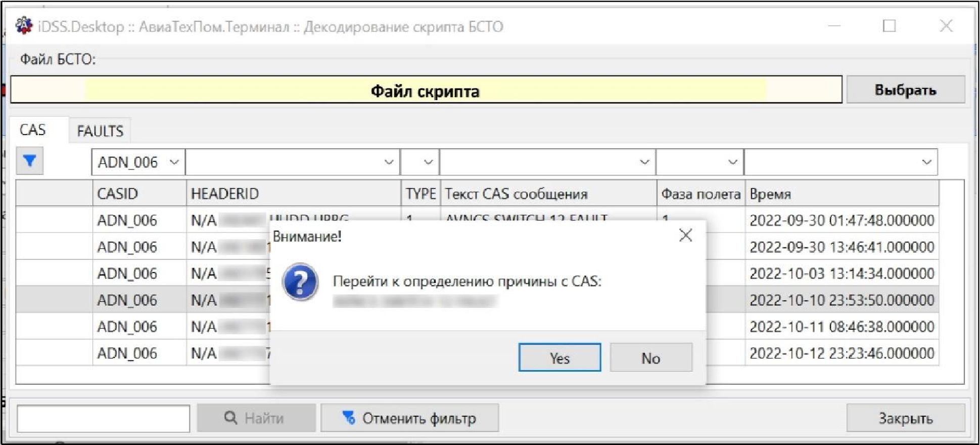
Task: Click the iDSS.Desktop app icon in title bar
Action: (x=24, y=26)
